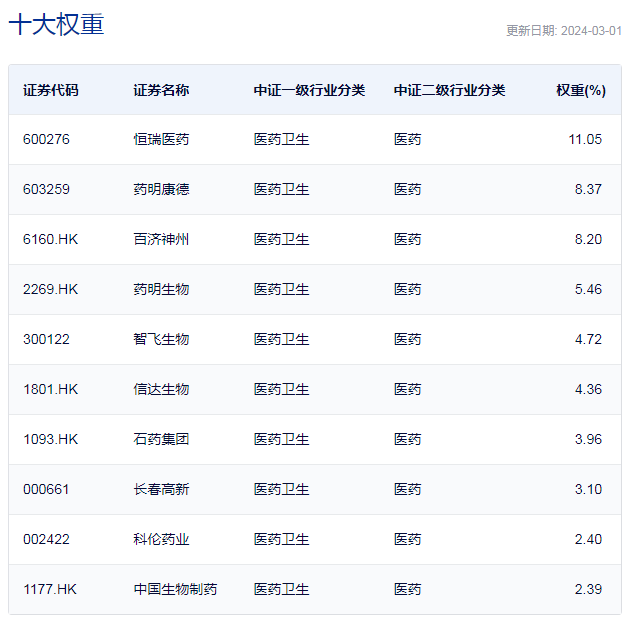Click 医药 secondary category in 6160.HK row
The height and width of the screenshot is (620, 630).
[x=407, y=239]
